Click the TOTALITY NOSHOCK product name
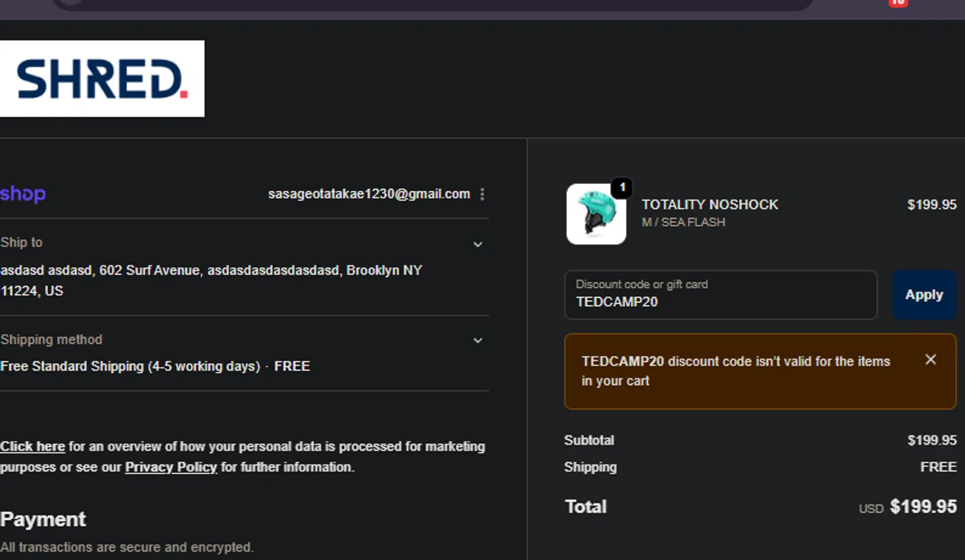 (710, 204)
